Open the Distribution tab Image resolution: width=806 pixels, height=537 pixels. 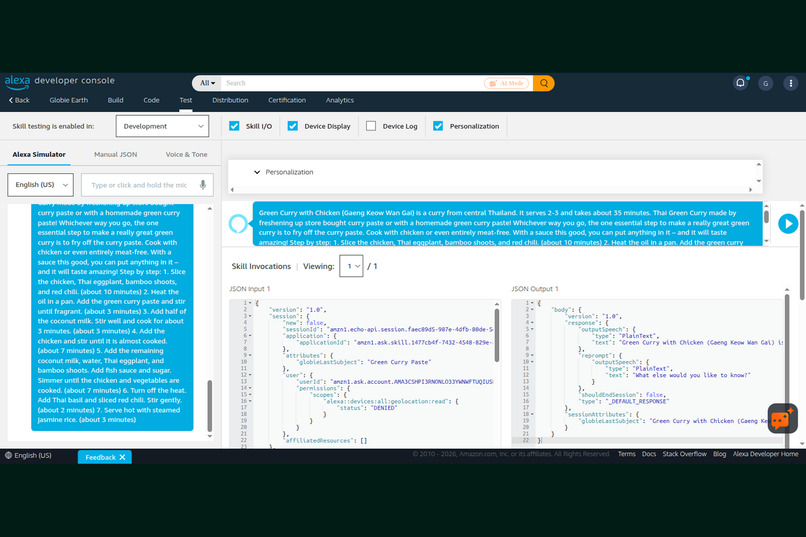click(230, 100)
